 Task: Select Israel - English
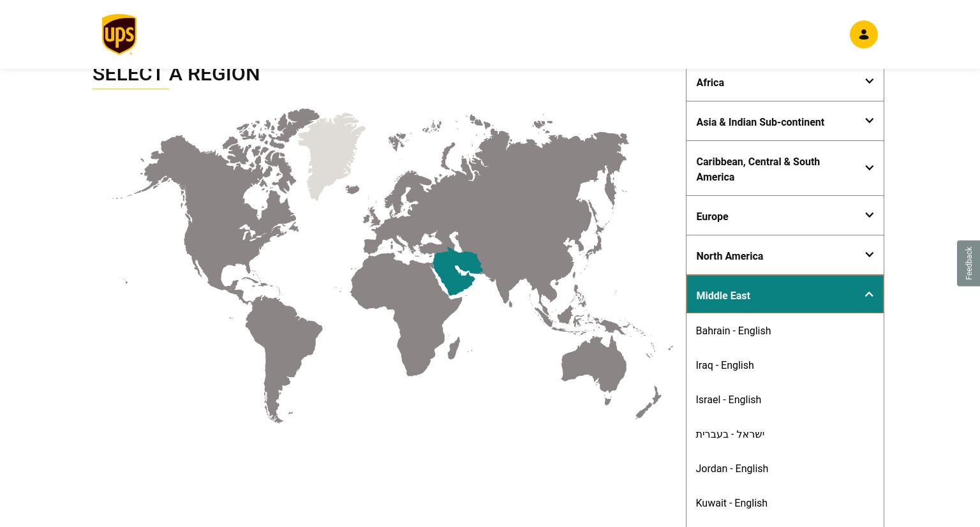point(728,399)
